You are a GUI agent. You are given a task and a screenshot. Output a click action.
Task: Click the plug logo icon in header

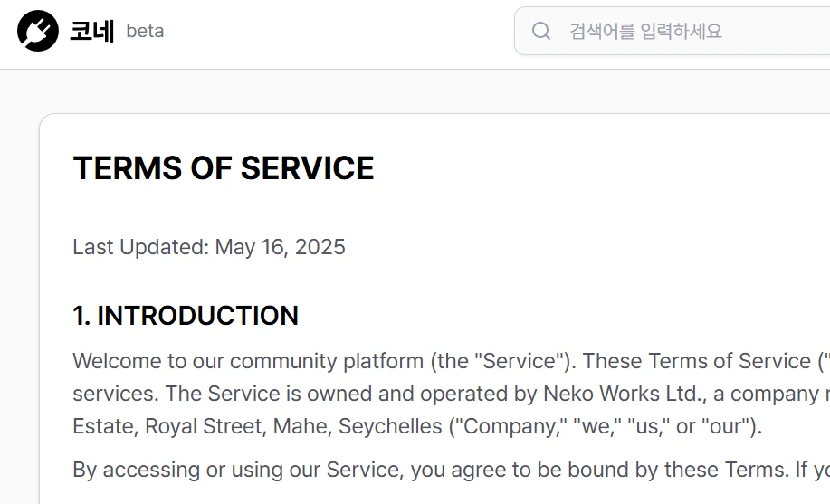point(38,31)
